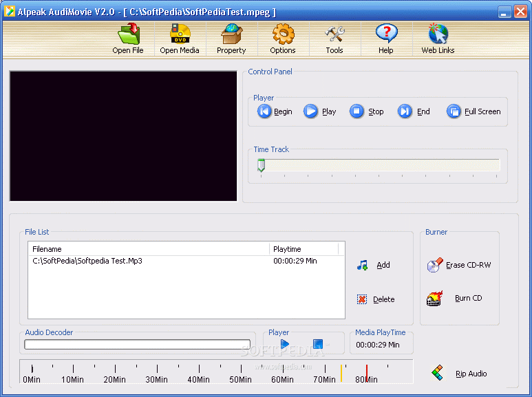Screen dimensions: 532x397
Task: Open the Web Links globe icon
Action: [x=438, y=34]
